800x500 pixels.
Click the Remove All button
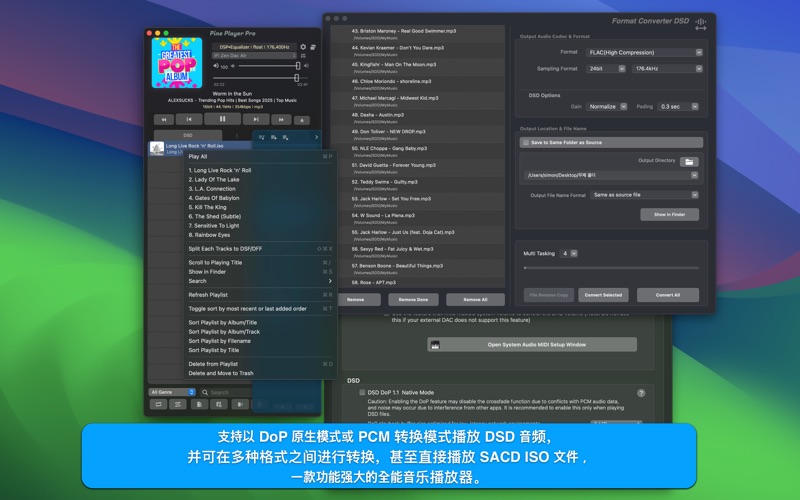[475, 299]
